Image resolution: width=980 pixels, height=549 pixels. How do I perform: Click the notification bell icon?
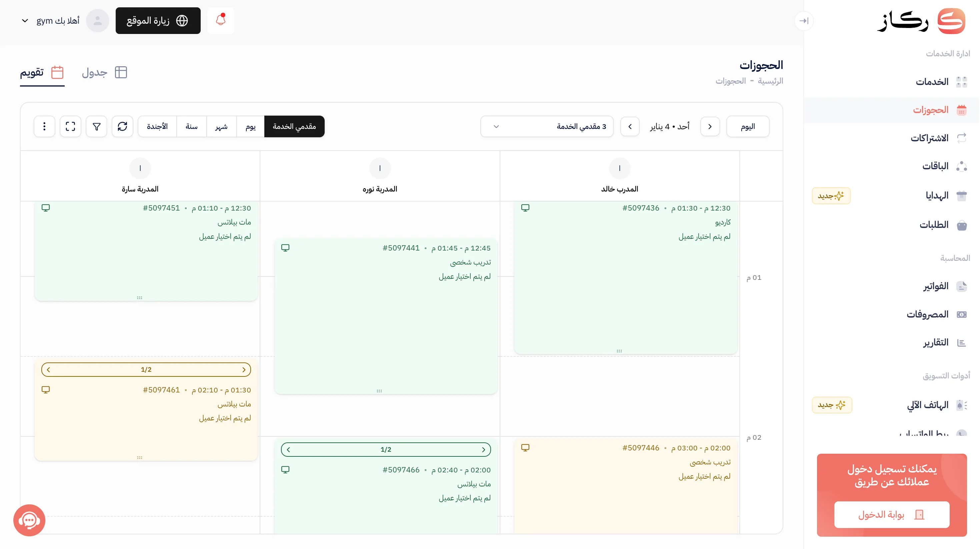tap(221, 21)
